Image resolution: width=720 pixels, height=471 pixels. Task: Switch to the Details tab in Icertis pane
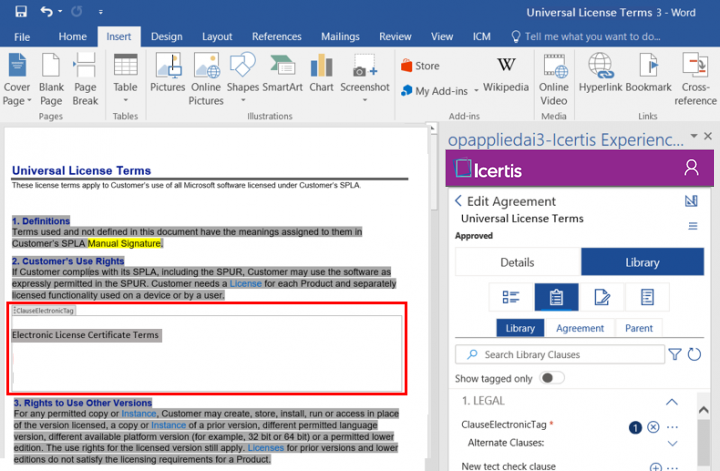click(x=518, y=262)
